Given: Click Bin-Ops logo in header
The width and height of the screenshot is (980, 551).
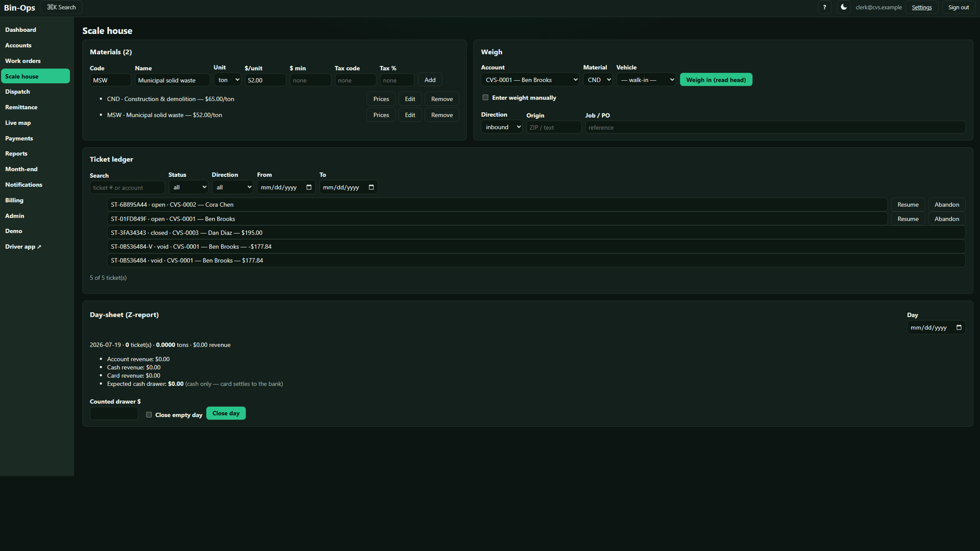Looking at the screenshot, I should 20,8.
